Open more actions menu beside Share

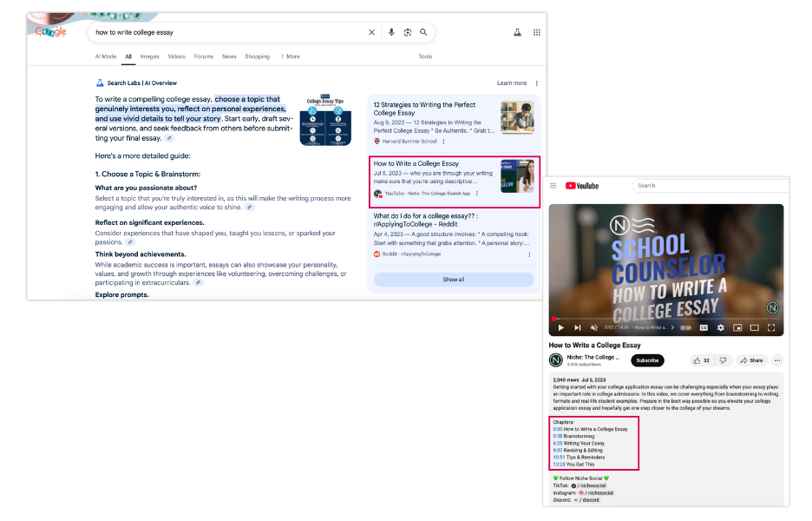[776, 360]
